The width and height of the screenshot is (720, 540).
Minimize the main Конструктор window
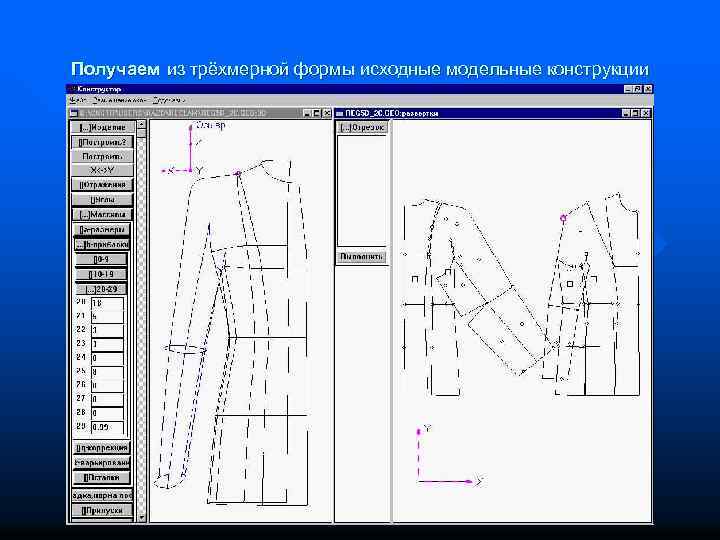click(x=628, y=89)
